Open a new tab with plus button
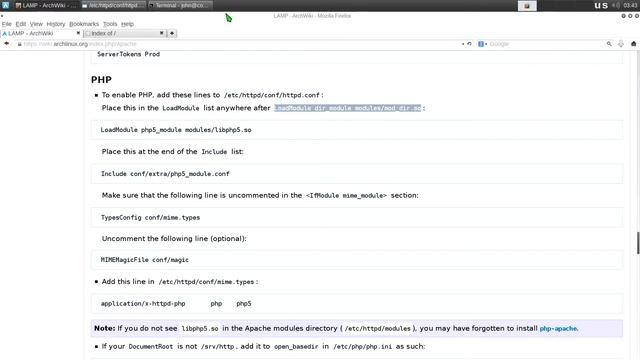Image resolution: width=640 pixels, height=360 pixels. [172, 33]
